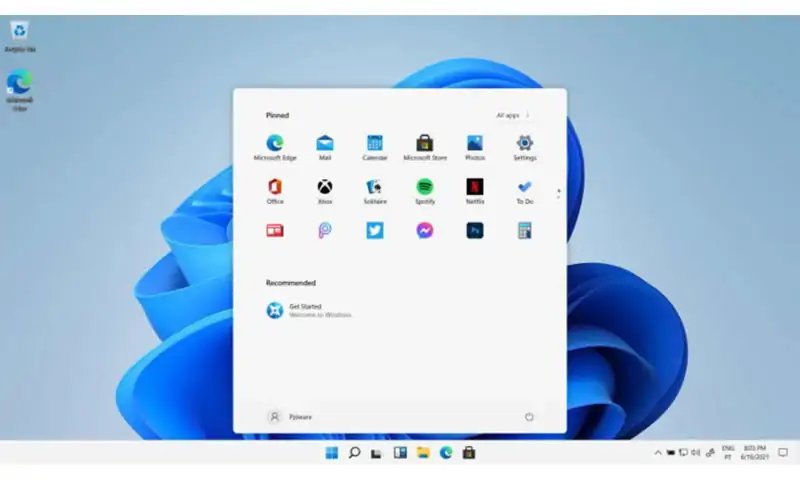Open the Get Started recommended item
This screenshot has height=480, width=800.
tap(309, 310)
